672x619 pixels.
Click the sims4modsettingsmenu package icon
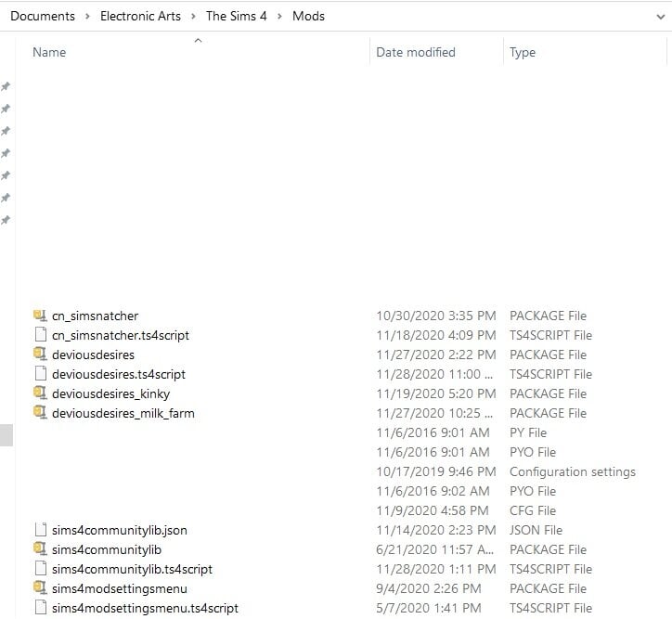tap(40, 588)
